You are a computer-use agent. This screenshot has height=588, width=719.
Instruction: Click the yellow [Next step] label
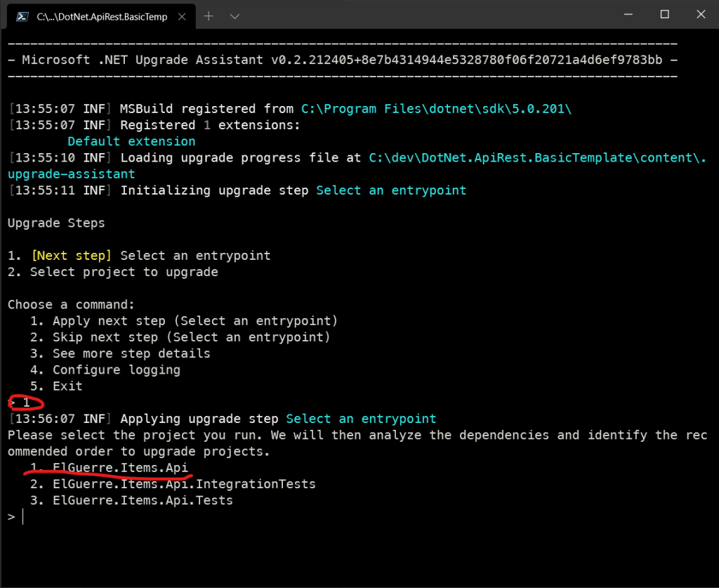pyautogui.click(x=71, y=256)
